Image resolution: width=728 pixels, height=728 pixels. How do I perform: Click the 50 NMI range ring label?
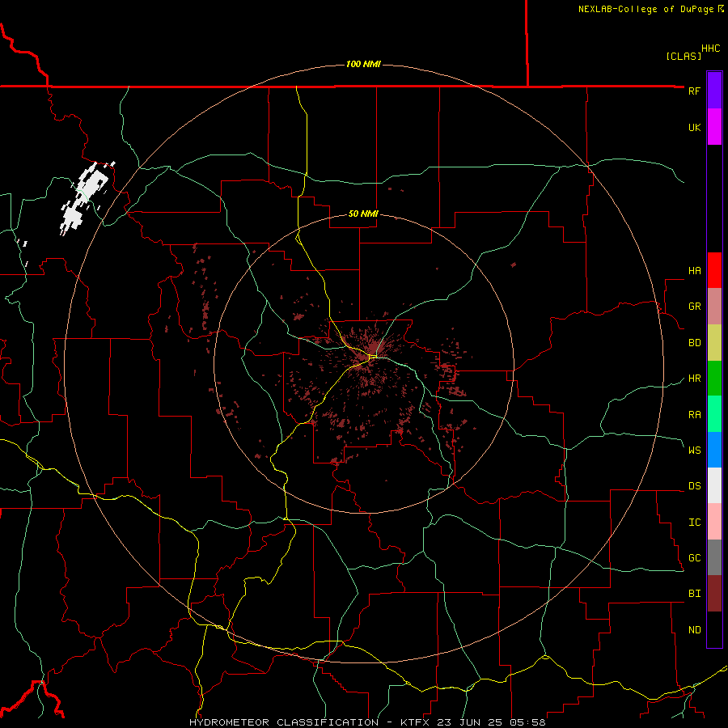pos(363,214)
